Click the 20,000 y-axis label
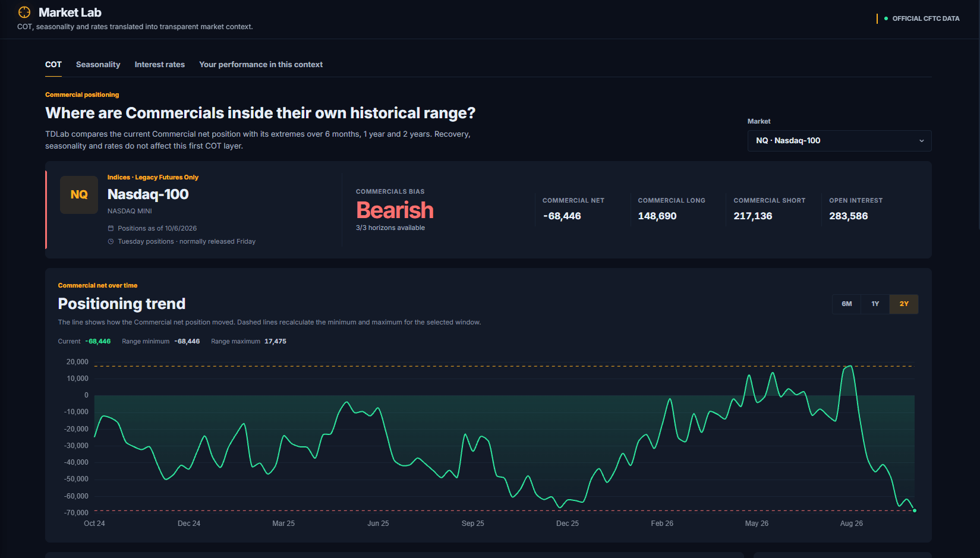This screenshot has width=980, height=558. click(77, 362)
